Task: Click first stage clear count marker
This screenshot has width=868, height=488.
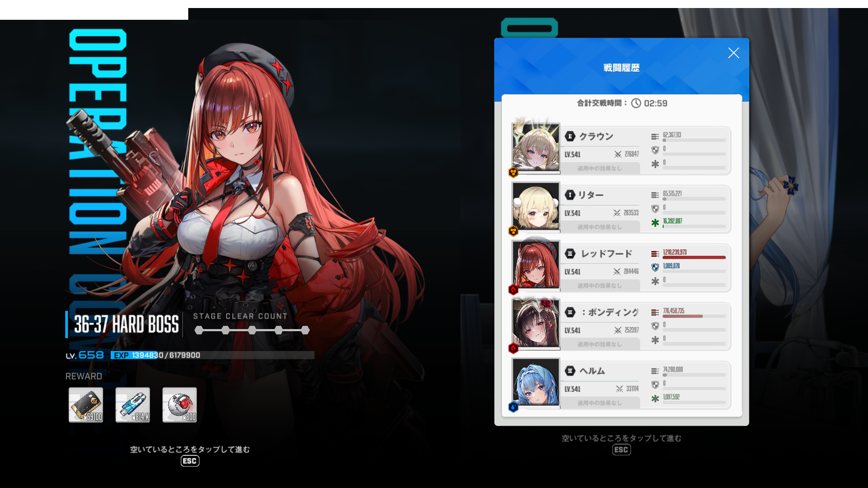Action: coord(199,330)
